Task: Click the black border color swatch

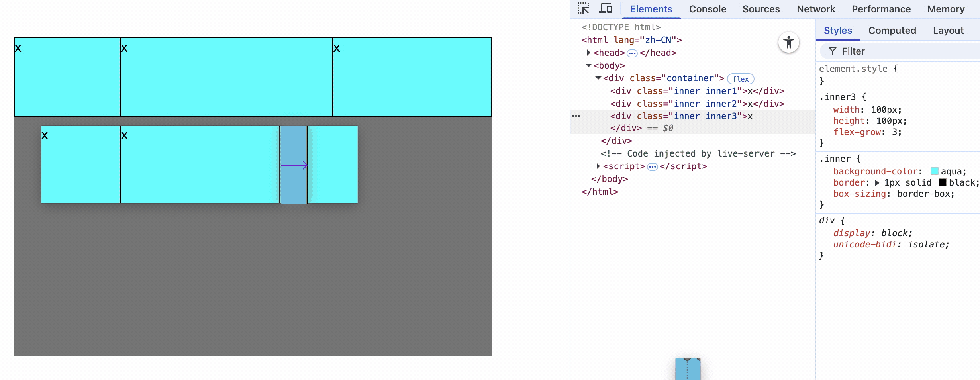Action: [x=943, y=182]
